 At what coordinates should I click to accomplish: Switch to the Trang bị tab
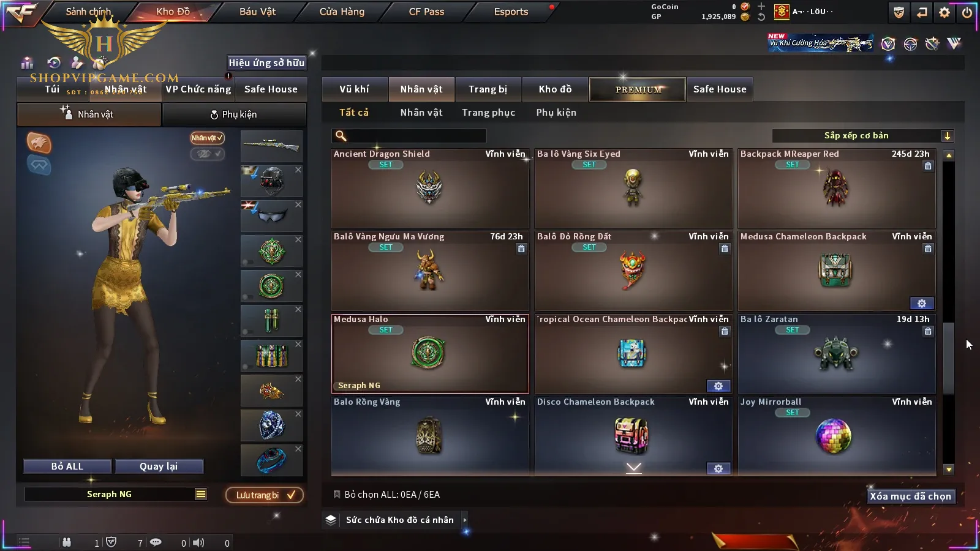pyautogui.click(x=488, y=89)
